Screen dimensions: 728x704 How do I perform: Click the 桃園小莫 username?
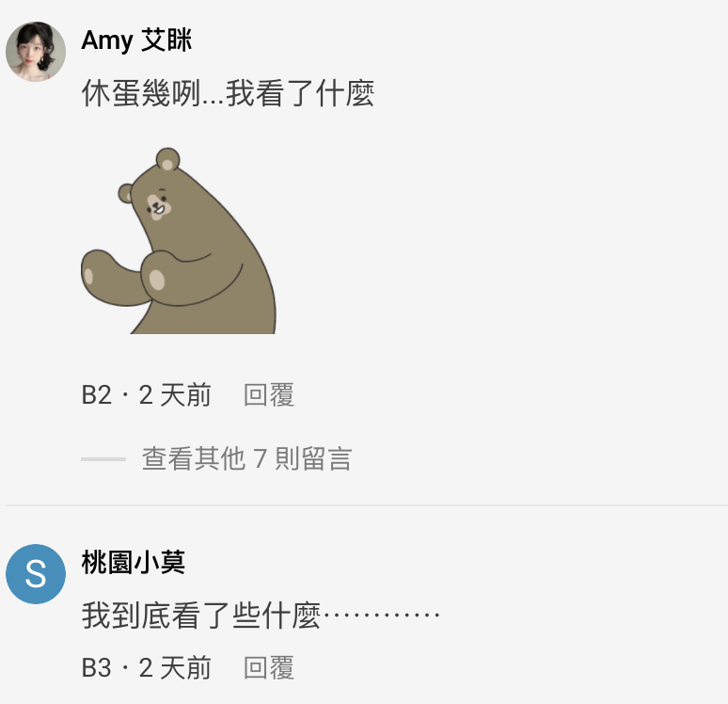click(134, 562)
